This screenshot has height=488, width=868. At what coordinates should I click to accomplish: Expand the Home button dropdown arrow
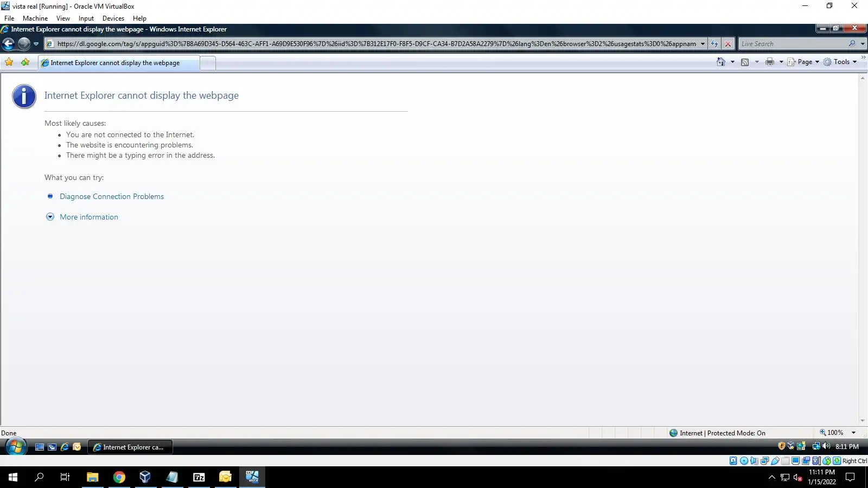coord(732,62)
